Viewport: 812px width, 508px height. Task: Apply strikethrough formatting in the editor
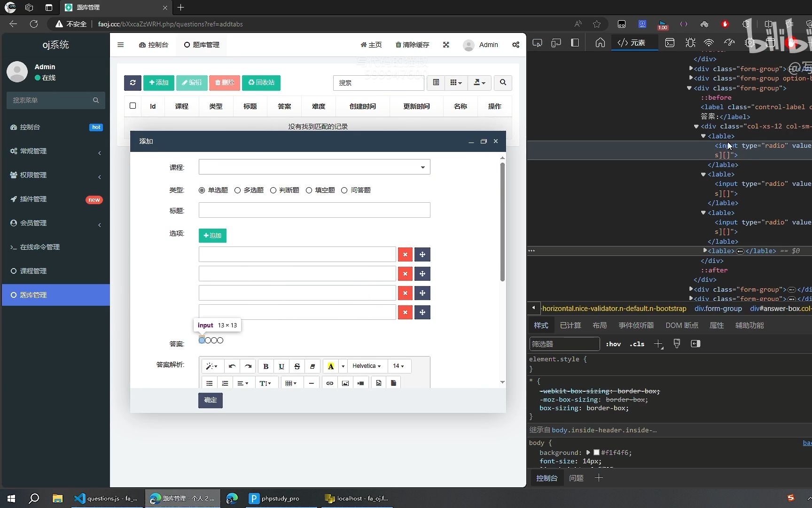click(297, 366)
